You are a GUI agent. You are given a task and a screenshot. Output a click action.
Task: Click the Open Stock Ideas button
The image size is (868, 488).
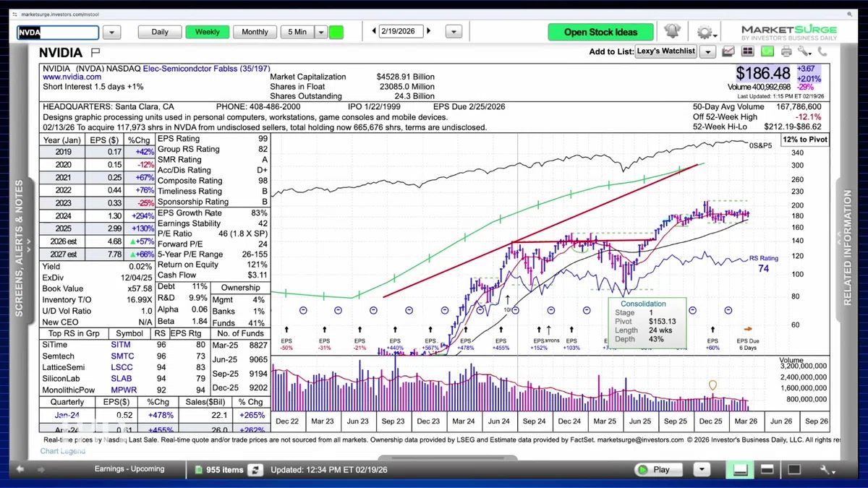(x=600, y=32)
